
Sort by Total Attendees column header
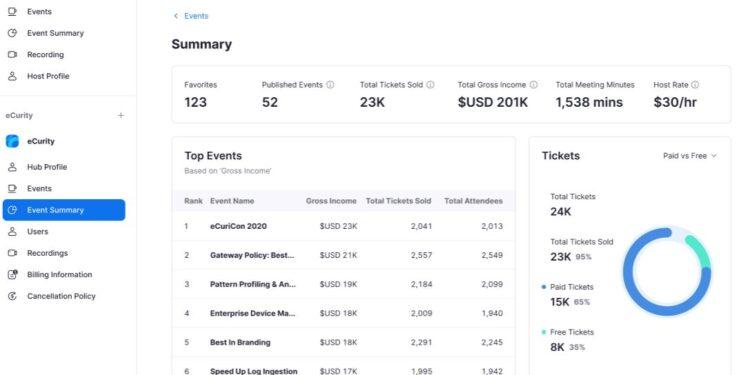tap(474, 201)
